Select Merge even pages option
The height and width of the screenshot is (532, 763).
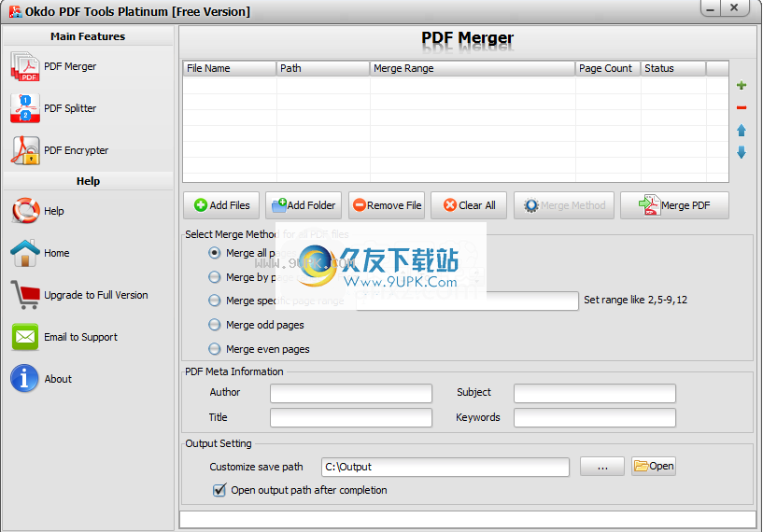click(214, 349)
